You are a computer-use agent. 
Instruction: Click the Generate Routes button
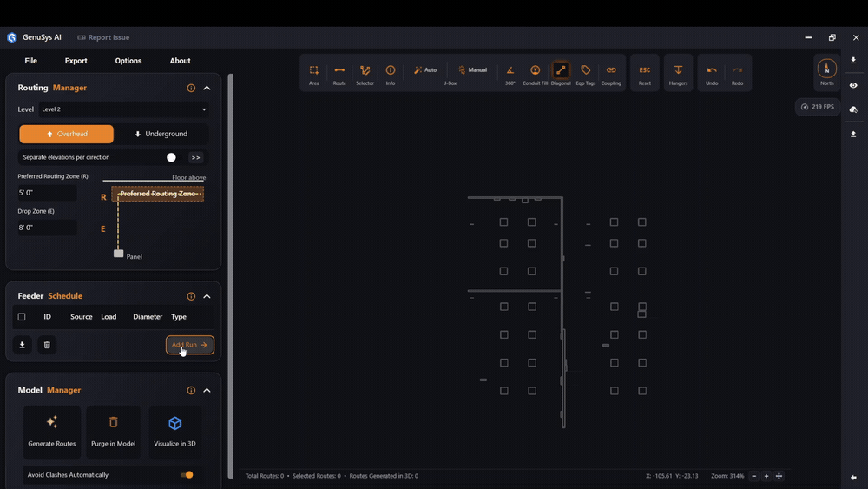52,432
